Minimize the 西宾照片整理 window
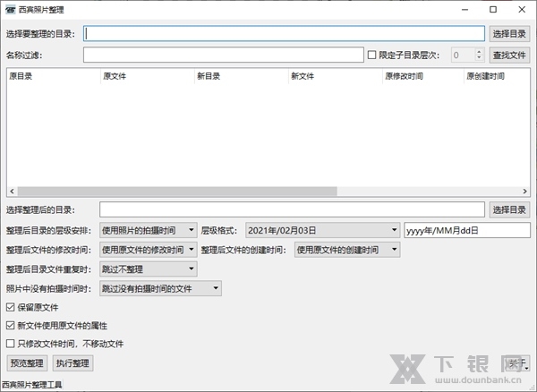Viewport: 537px width, 392px height. tap(465, 10)
